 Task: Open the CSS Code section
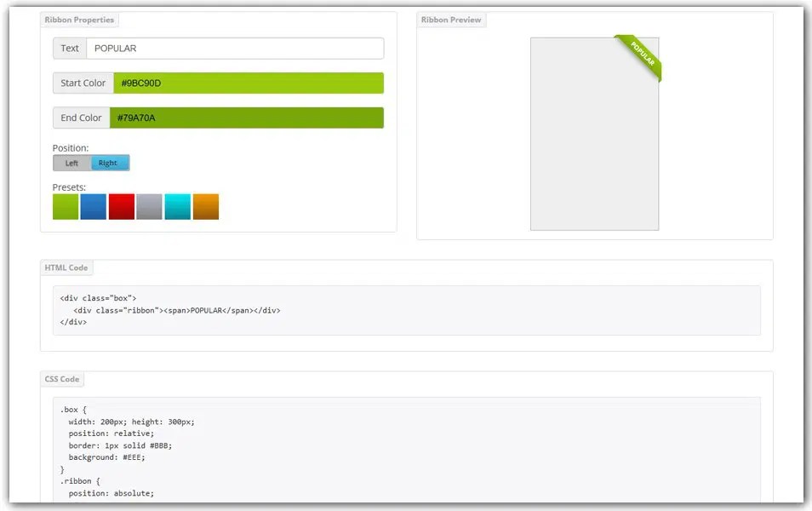pyautogui.click(x=61, y=379)
